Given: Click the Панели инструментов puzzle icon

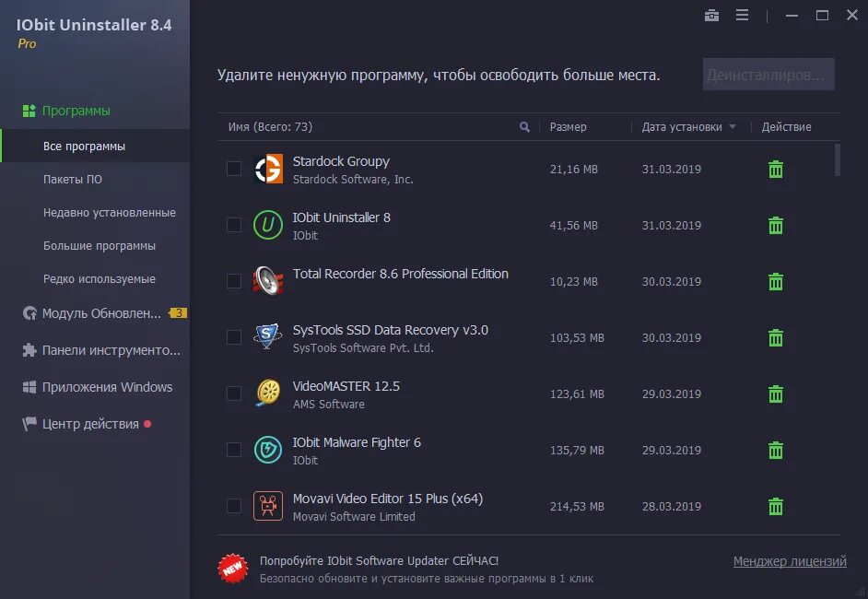Looking at the screenshot, I should (x=29, y=350).
